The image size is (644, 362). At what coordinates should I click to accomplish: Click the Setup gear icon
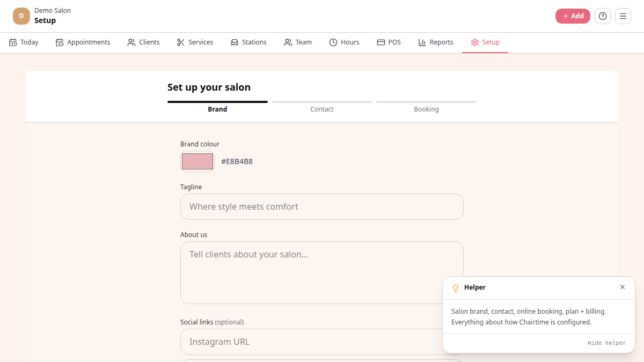coord(475,42)
